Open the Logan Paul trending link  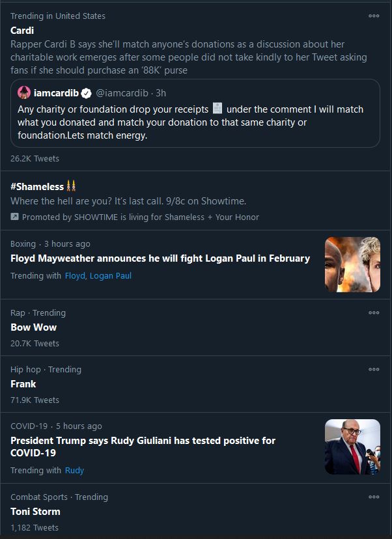coord(111,276)
